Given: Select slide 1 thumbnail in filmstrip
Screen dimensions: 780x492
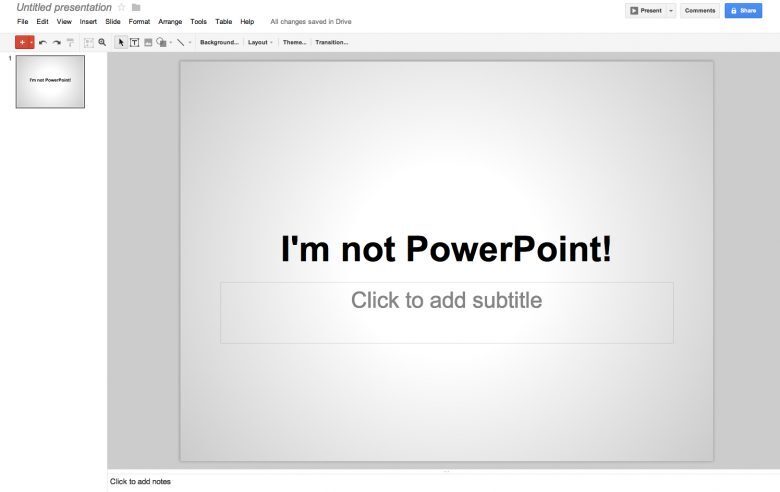Looking at the screenshot, I should (x=50, y=81).
